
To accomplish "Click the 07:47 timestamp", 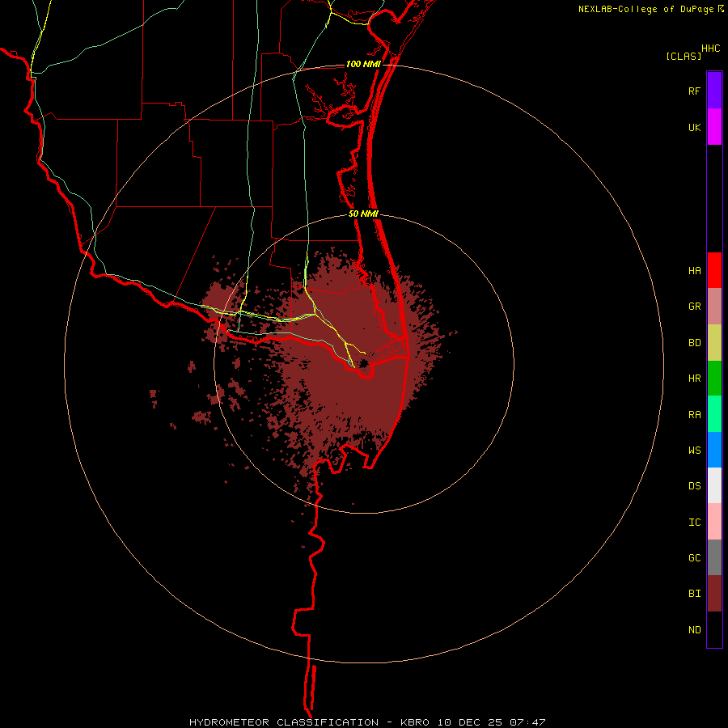I will pos(527,722).
